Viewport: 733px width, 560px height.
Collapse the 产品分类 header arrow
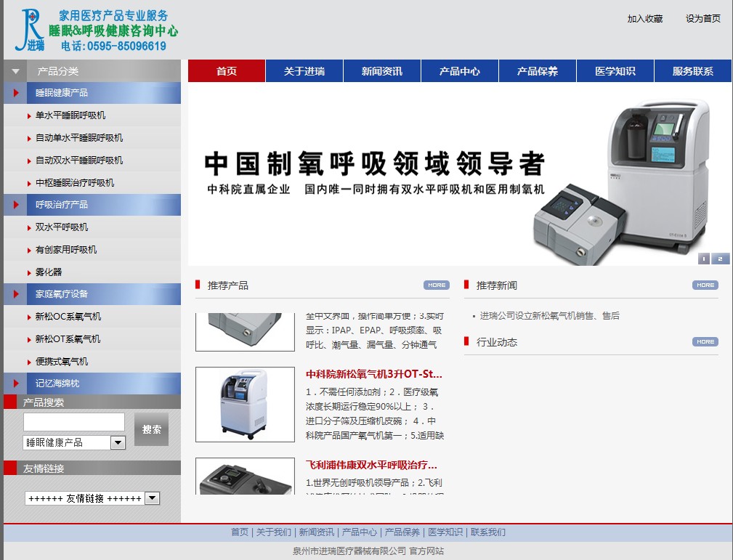coord(16,71)
